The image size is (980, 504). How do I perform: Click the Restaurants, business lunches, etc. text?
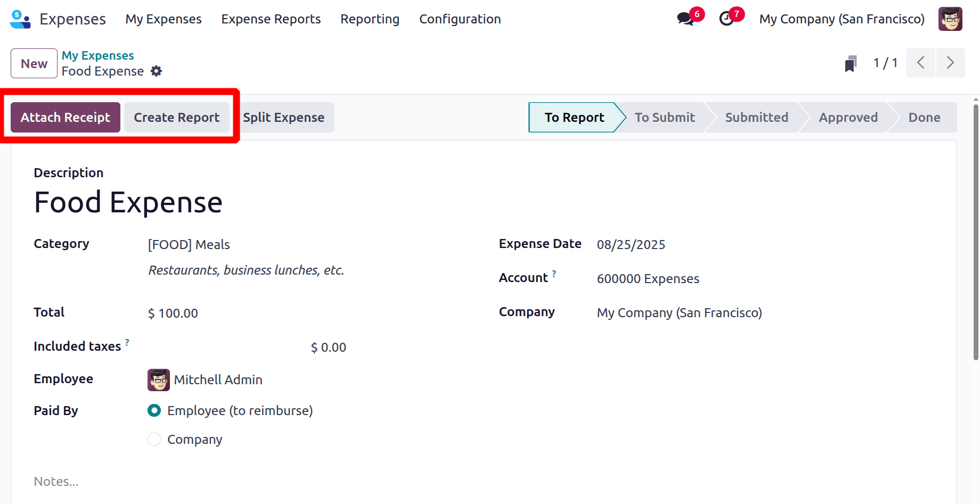[246, 270]
